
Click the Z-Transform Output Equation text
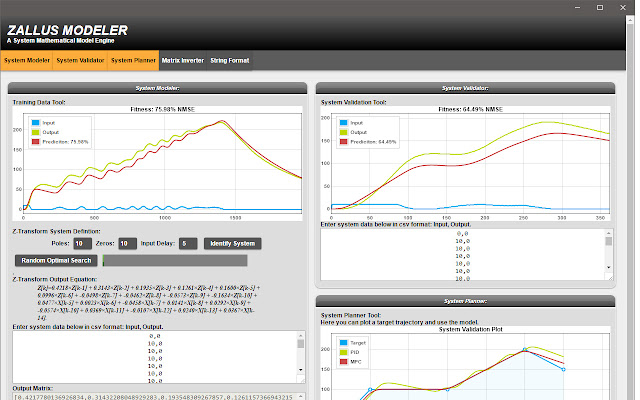pos(148,302)
